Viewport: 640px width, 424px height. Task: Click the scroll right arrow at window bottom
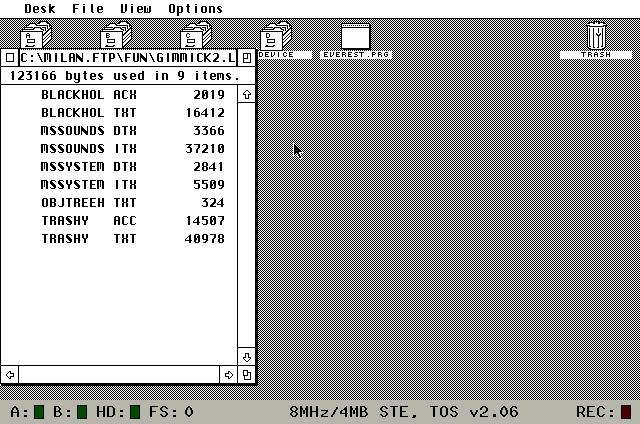(x=229, y=375)
